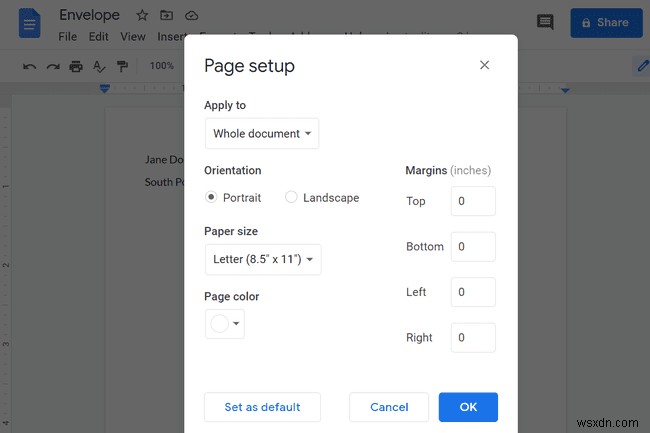The width and height of the screenshot is (650, 433).
Task: Run spelling and grammar check icon
Action: tap(99, 66)
